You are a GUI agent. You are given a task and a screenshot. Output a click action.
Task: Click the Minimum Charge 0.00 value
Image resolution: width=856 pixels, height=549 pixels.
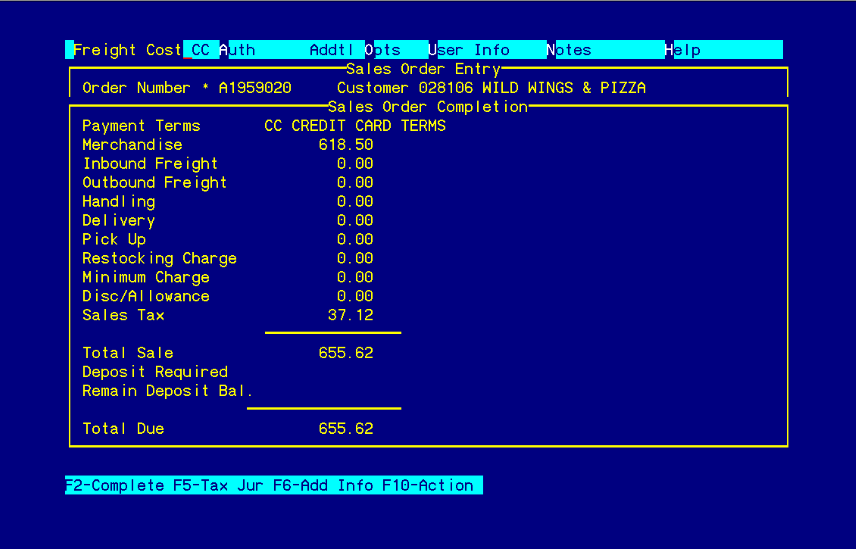click(x=355, y=277)
